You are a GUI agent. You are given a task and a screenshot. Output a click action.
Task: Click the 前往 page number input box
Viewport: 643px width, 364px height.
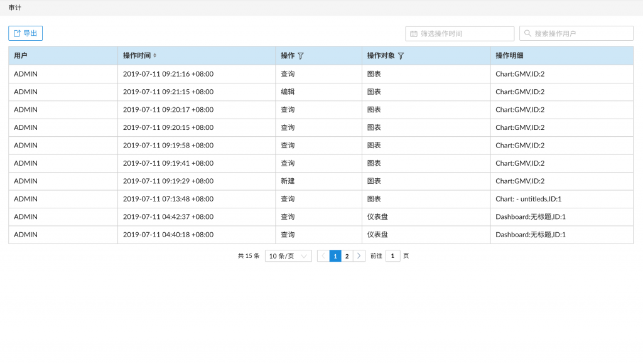(392, 256)
